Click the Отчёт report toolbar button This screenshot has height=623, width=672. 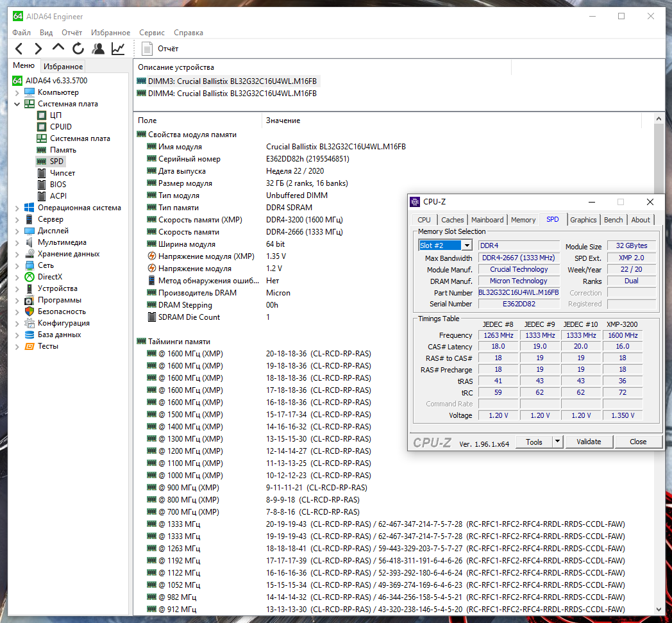(x=160, y=49)
